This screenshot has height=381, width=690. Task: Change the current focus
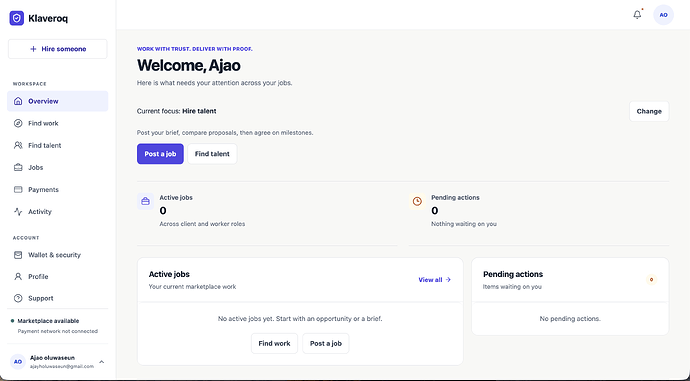[649, 111]
